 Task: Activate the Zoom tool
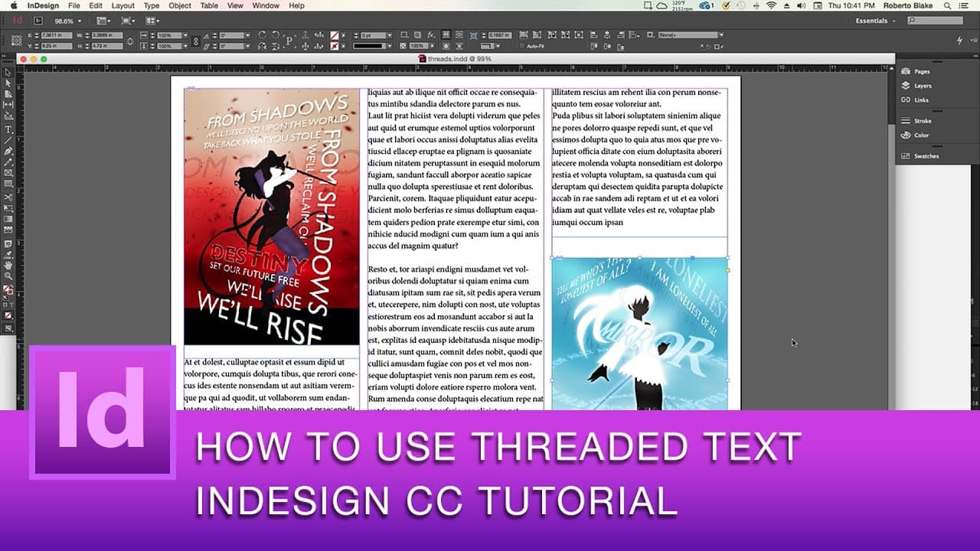point(8,275)
